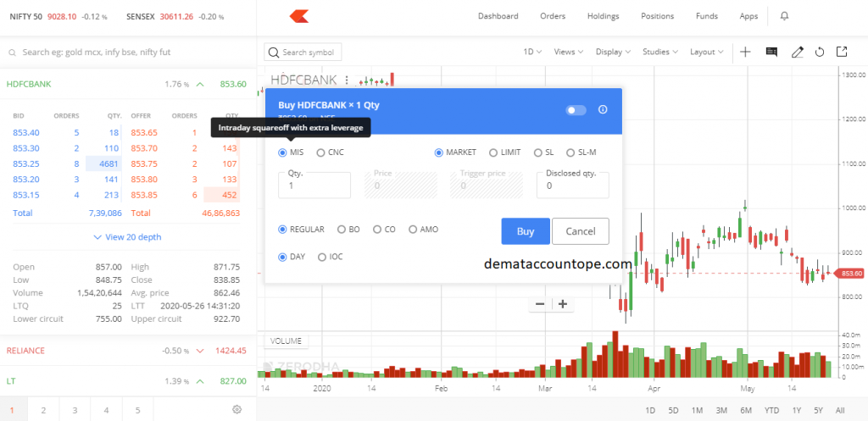The height and width of the screenshot is (421, 868).
Task: Click the order info icon
Action: tap(603, 109)
